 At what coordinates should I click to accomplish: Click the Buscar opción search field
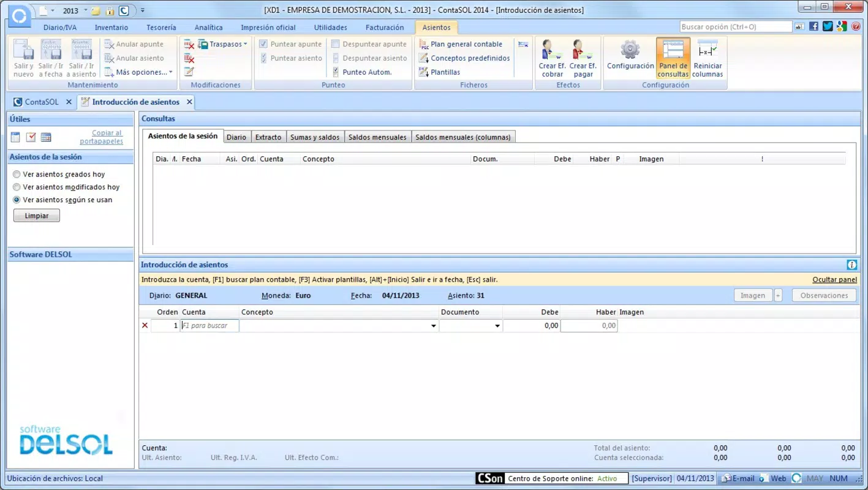736,27
